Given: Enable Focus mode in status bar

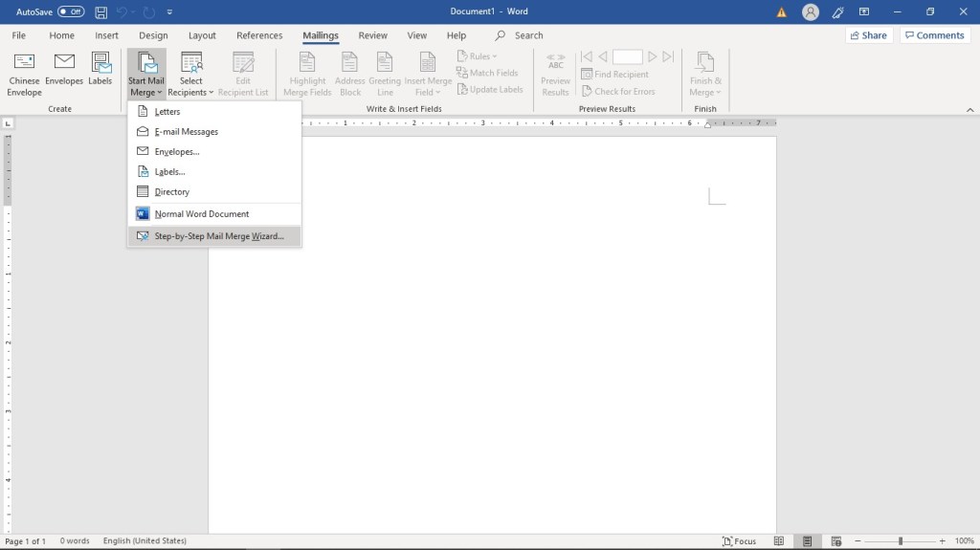Looking at the screenshot, I should tap(739, 541).
